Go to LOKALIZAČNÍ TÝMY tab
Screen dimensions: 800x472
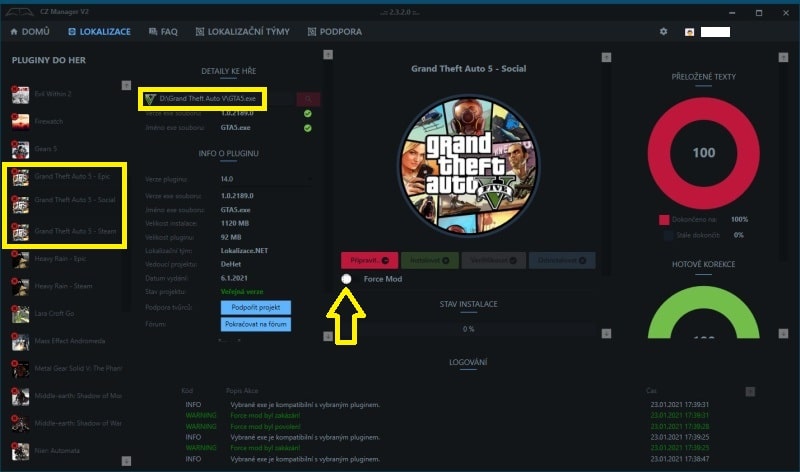pos(242,32)
